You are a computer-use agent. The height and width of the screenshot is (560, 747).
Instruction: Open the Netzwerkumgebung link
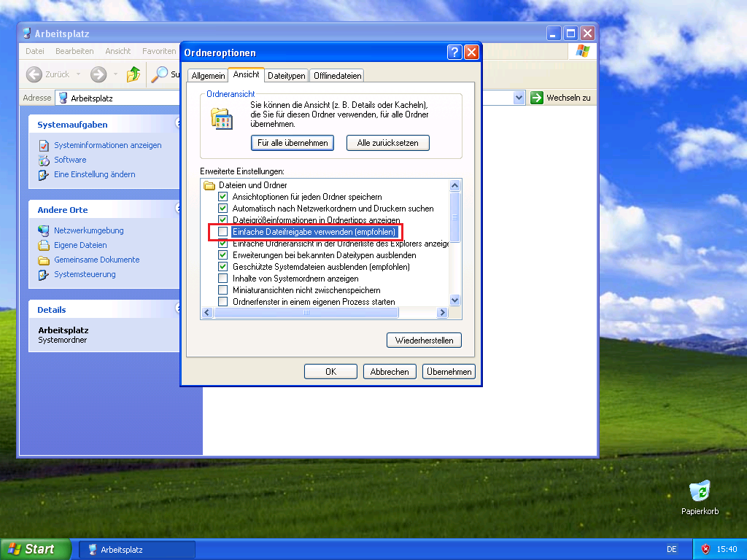tap(88, 230)
